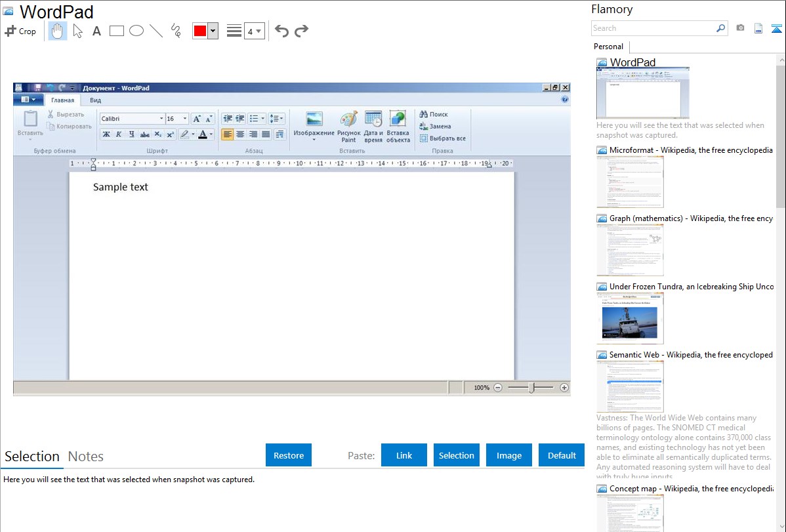Expand the line width dropdown showing 4

pyautogui.click(x=254, y=31)
